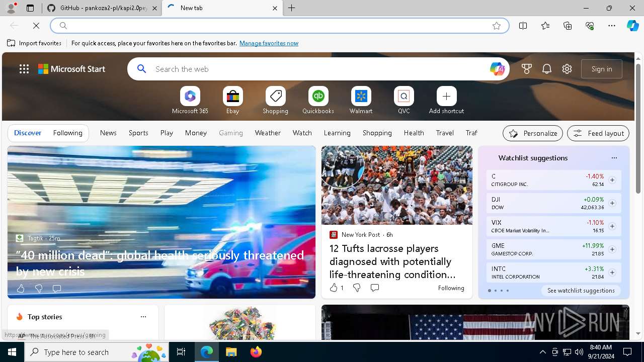
Task: Switch to the Discover feed
Action: point(28,133)
